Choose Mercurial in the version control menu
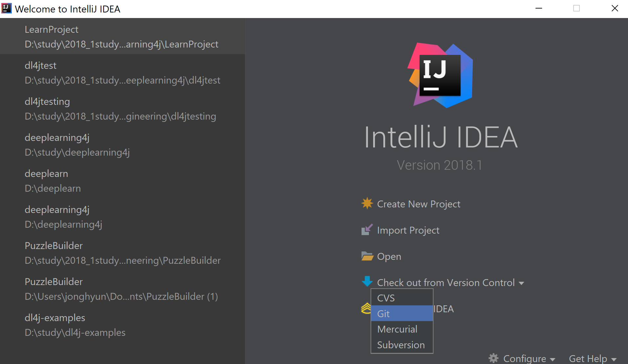The image size is (628, 364). [x=397, y=329]
